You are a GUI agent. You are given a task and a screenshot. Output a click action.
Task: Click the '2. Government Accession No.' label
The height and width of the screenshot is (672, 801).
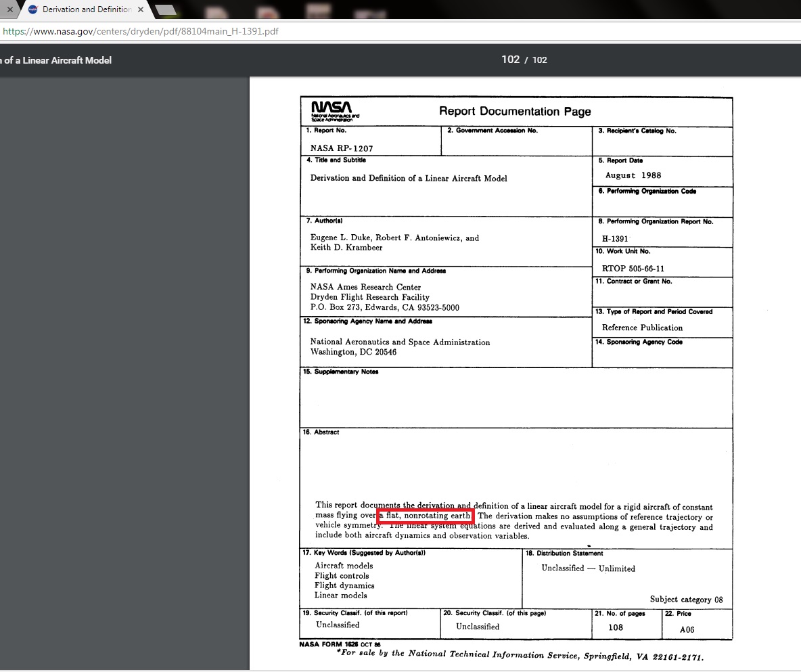point(493,131)
